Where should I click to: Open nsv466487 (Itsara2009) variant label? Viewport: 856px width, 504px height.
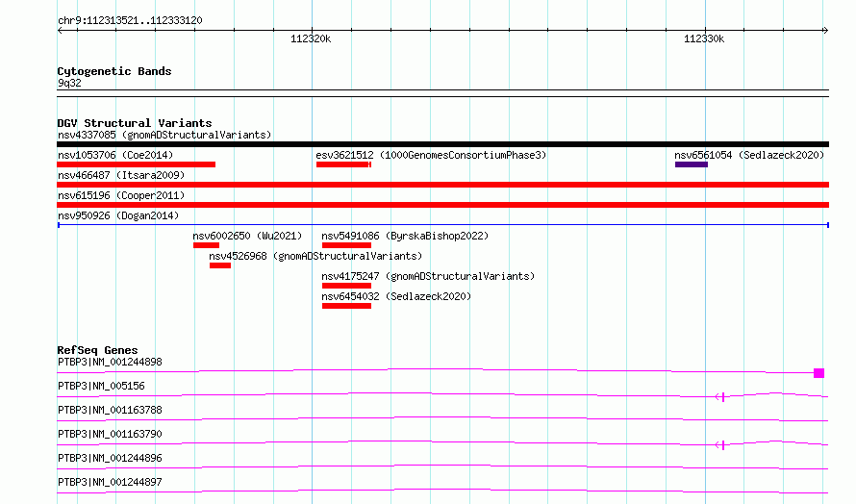(121, 175)
